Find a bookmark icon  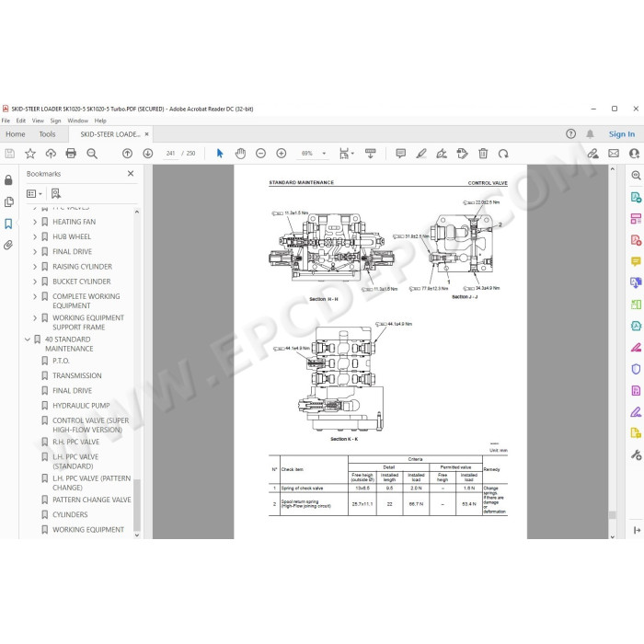[56, 193]
